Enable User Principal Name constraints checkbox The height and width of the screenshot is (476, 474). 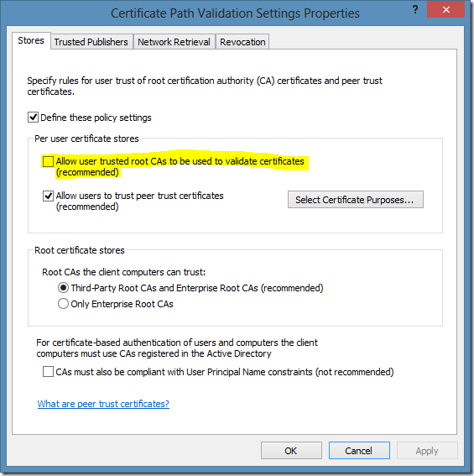click(48, 372)
